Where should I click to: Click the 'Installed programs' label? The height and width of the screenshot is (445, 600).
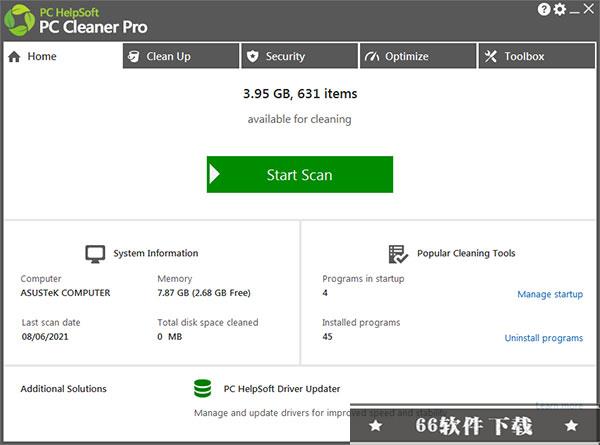(361, 323)
